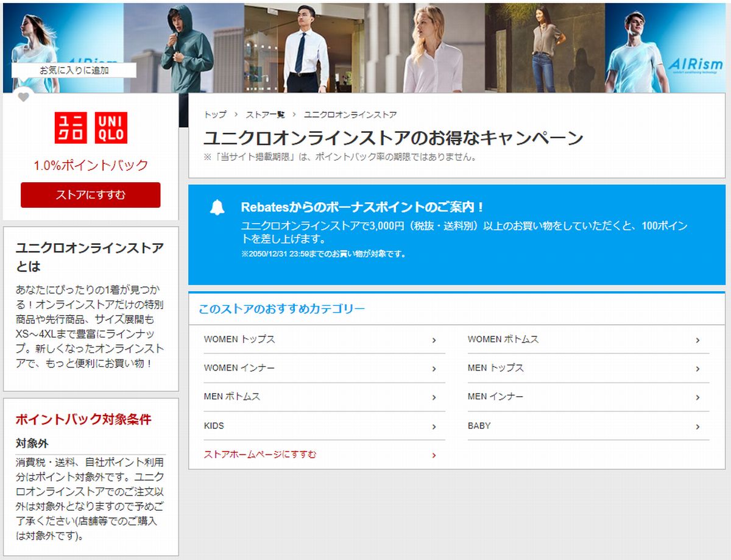
Task: Open the KIDS category
Action: click(324, 426)
